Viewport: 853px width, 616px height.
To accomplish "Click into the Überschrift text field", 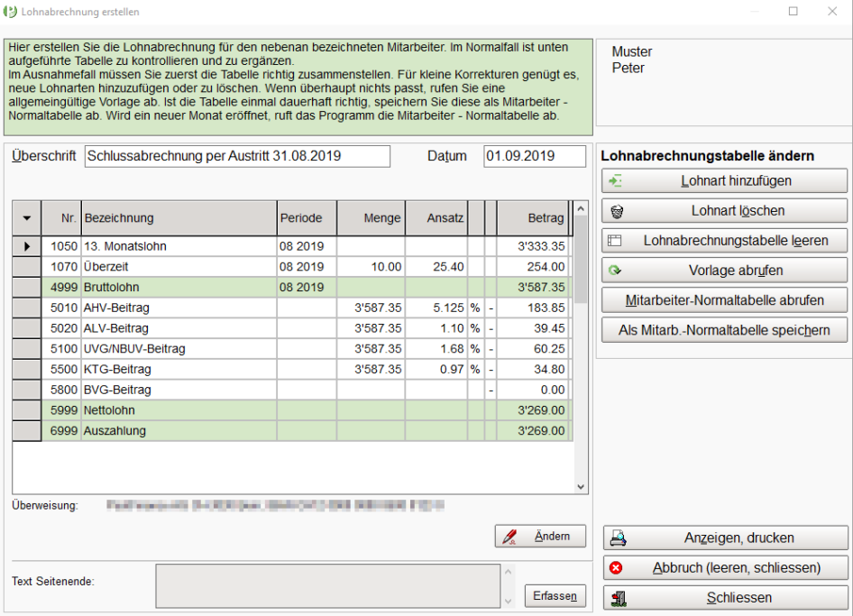I will pyautogui.click(x=237, y=156).
